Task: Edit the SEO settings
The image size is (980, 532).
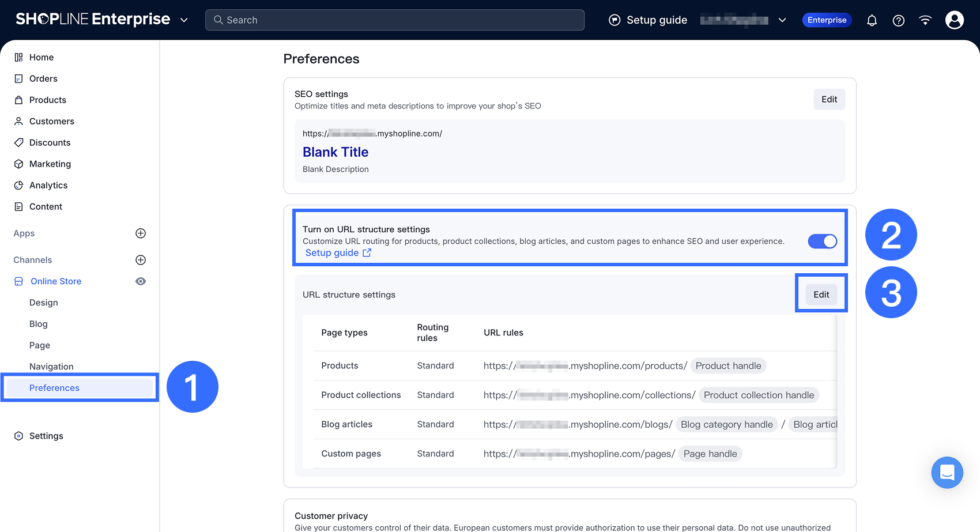Action: coord(829,99)
